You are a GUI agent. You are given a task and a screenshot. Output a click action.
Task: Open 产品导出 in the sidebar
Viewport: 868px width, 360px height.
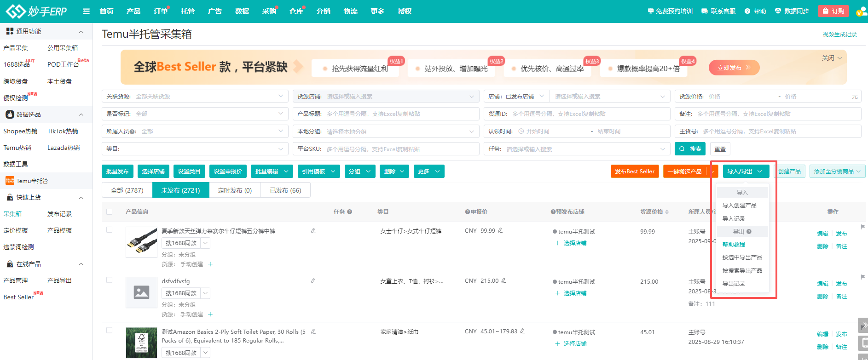[x=59, y=280]
